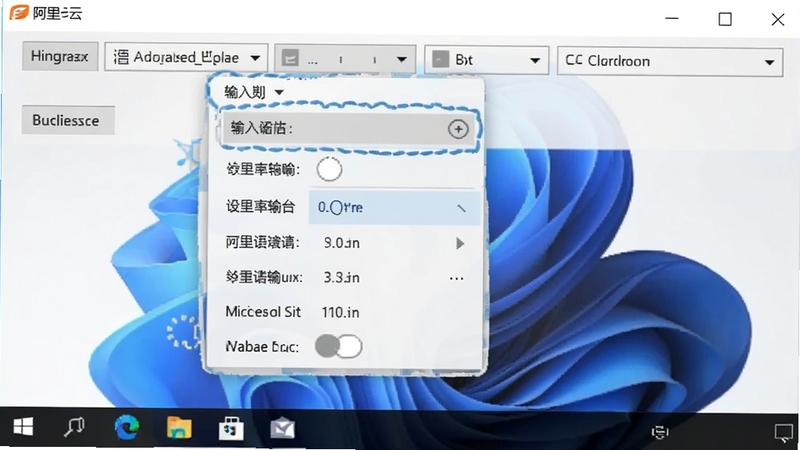
Task: Toggle the Wabae Bruc switch
Action: (x=338, y=346)
